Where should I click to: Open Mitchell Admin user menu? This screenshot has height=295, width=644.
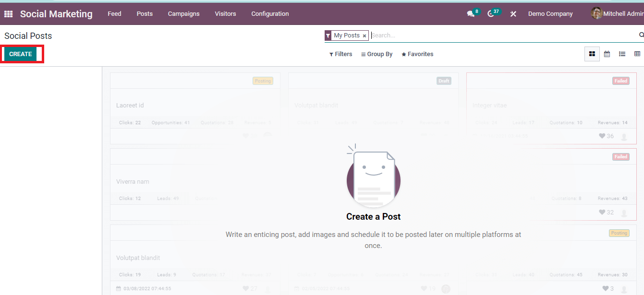click(x=618, y=13)
